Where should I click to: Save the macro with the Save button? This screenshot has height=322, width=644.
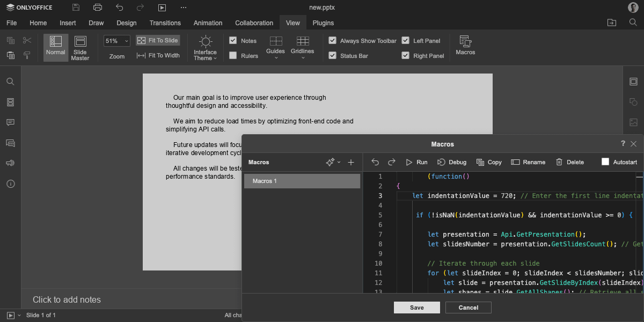(416, 308)
